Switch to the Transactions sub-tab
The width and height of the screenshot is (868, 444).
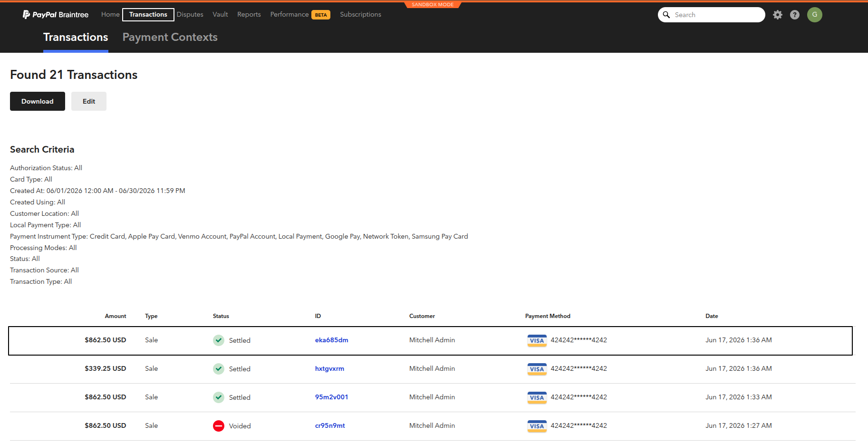(76, 37)
